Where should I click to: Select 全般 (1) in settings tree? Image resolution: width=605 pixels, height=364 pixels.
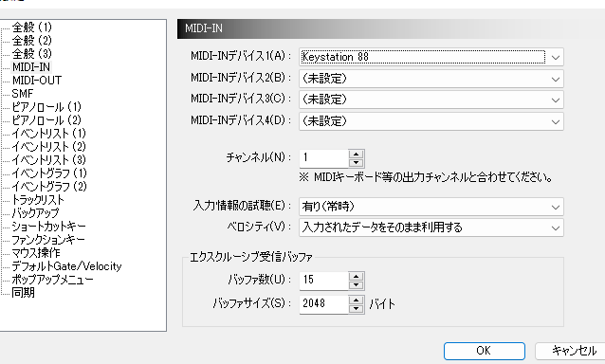(x=31, y=27)
